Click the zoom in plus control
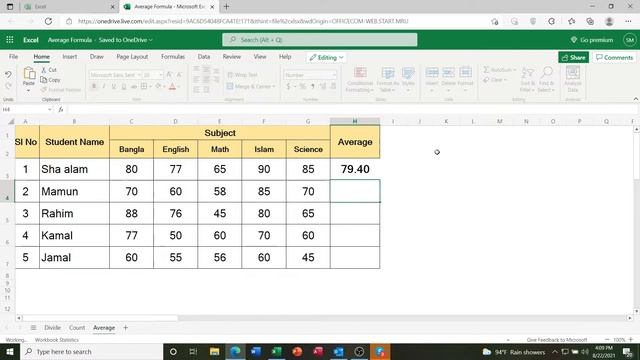 click(x=631, y=340)
